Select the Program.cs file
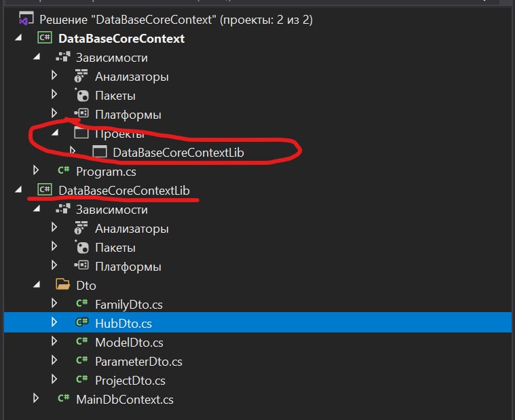515x420 pixels. point(106,172)
